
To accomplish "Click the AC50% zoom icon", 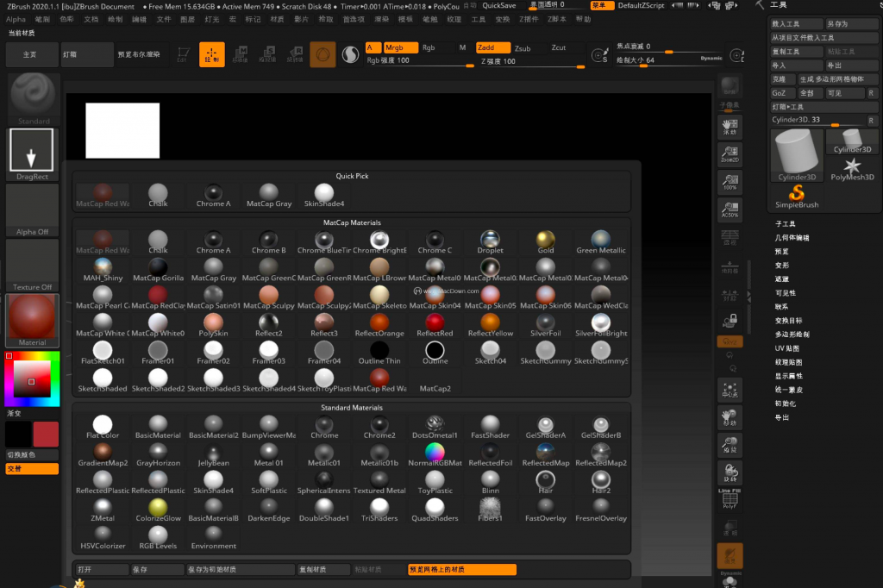I will click(730, 210).
